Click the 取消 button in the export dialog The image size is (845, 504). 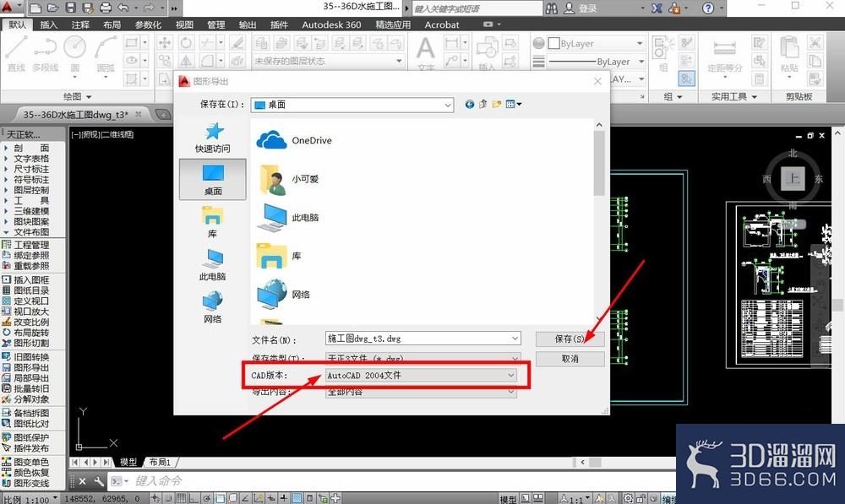tap(570, 359)
